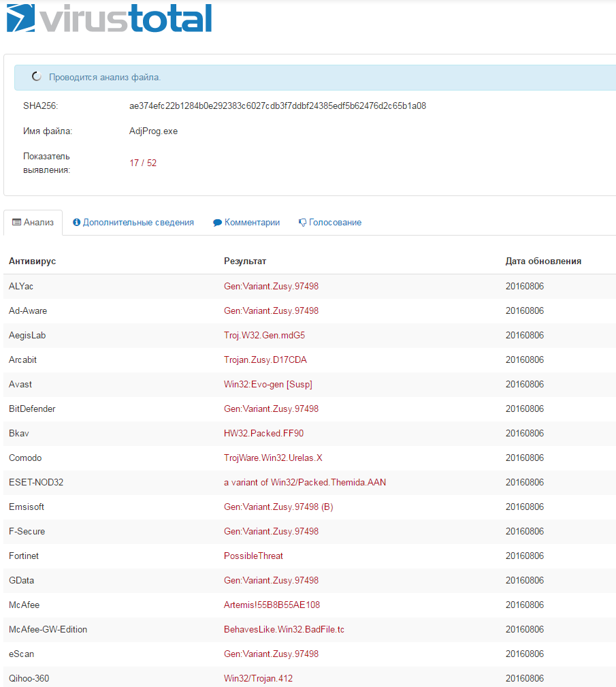Click the 17 / 52 detection ratio

(x=143, y=163)
